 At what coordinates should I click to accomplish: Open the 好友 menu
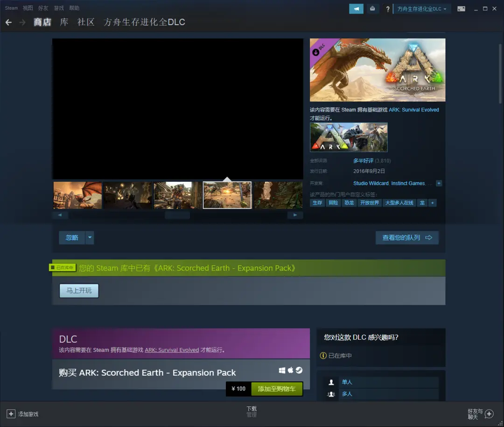click(43, 8)
